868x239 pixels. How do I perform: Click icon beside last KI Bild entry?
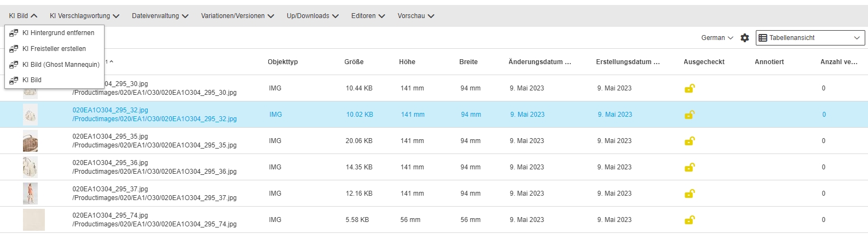pyautogui.click(x=14, y=80)
